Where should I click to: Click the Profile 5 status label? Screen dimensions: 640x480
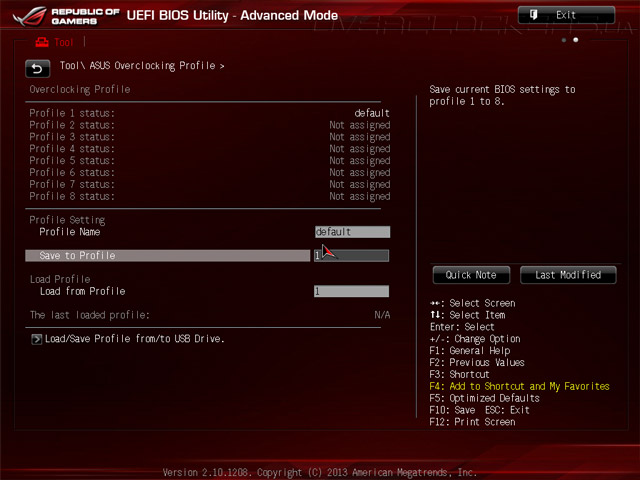pyautogui.click(x=72, y=160)
